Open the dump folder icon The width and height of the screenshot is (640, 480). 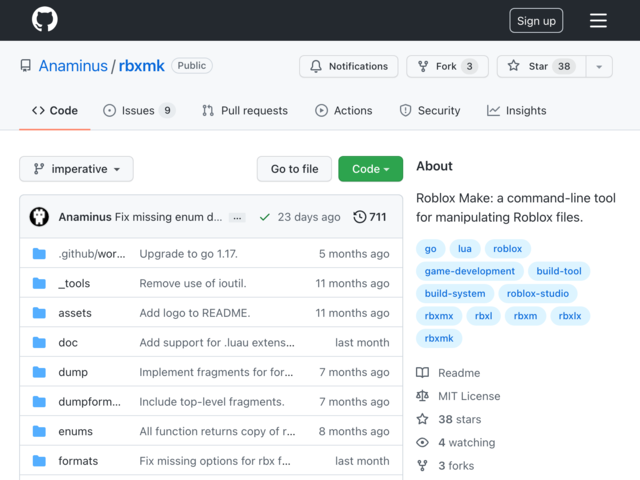[39, 372]
